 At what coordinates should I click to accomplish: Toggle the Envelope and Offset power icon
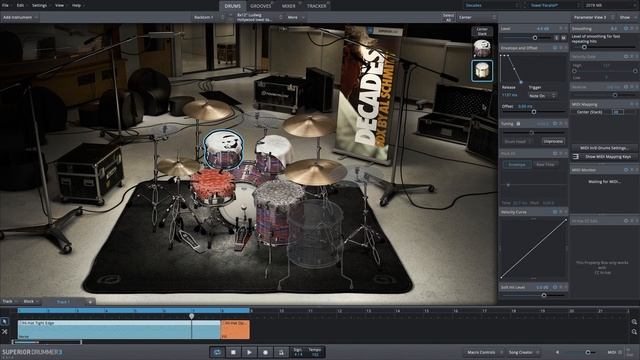point(555,48)
